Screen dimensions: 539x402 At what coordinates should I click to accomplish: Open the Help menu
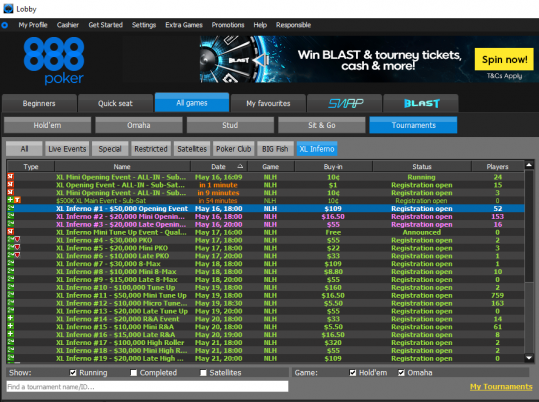(260, 25)
